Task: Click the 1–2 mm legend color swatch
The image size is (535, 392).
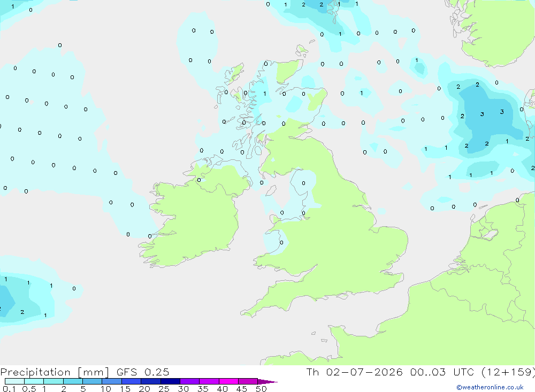Action: click(x=53, y=381)
